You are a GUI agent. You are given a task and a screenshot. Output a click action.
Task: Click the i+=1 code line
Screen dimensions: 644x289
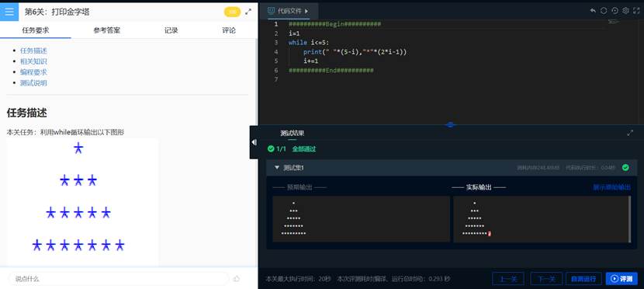pos(311,61)
